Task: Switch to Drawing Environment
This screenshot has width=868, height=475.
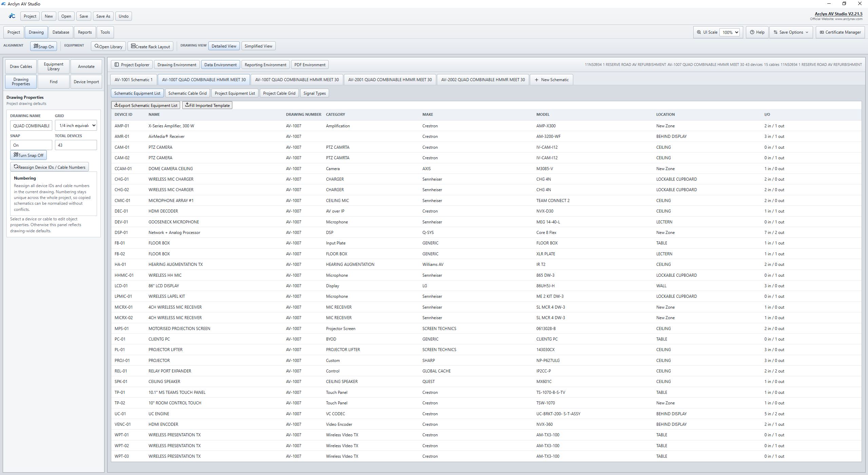Action: [177, 65]
